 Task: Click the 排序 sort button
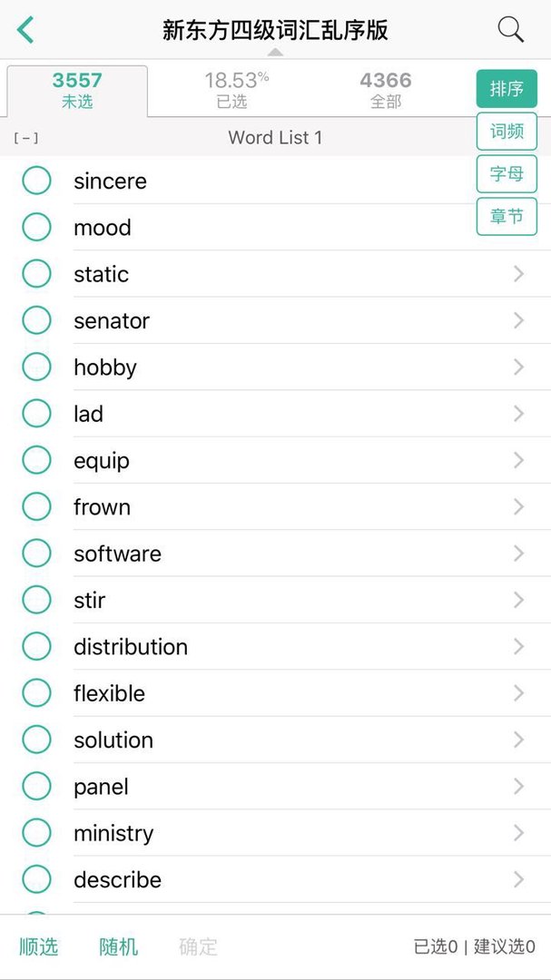[x=507, y=89]
